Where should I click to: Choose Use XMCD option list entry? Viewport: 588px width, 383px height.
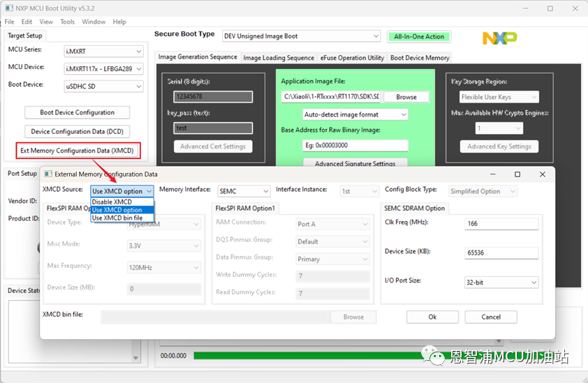122,210
